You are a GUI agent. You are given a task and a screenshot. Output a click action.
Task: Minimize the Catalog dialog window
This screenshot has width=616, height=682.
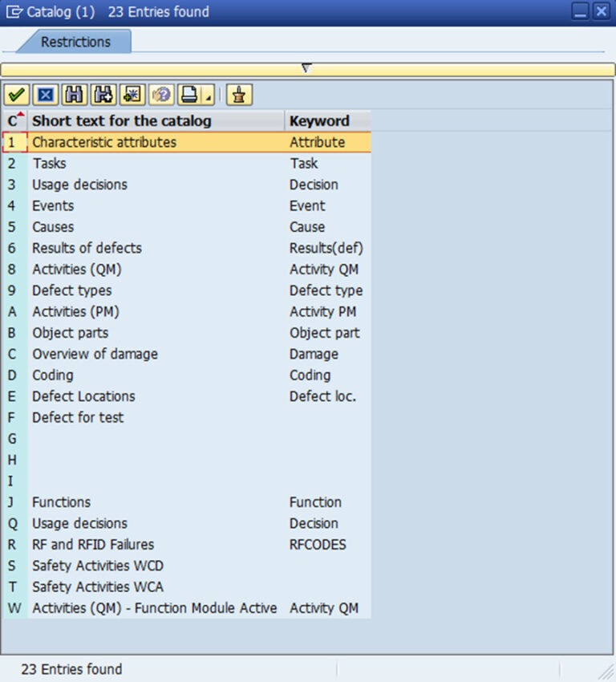point(581,11)
